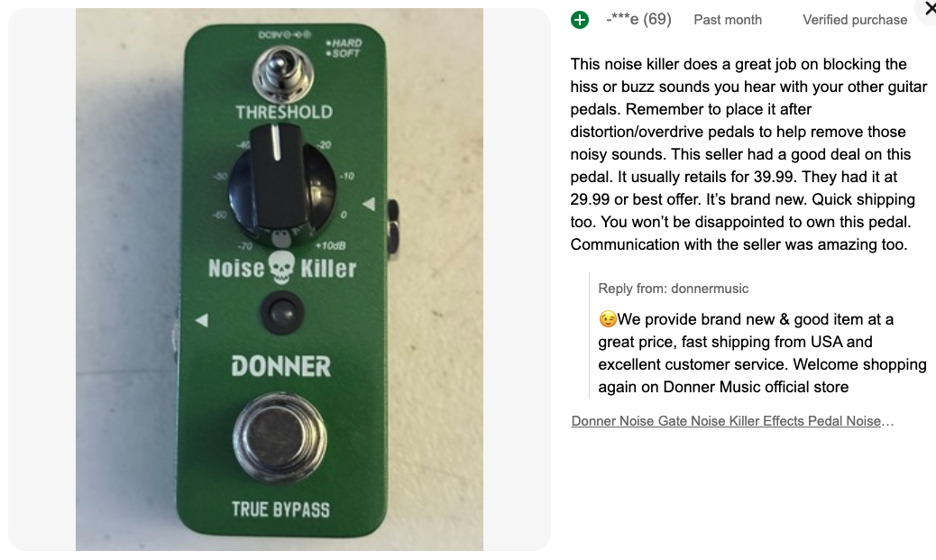Click the metal footswitch on the pedal
This screenshot has height=560, width=936.
click(280, 437)
